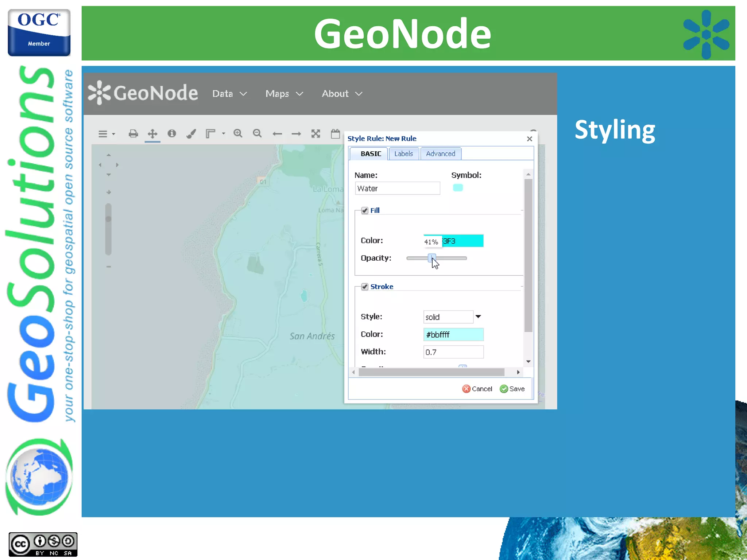Switch to the Labels tab
Screen dimensions: 747x560
pyautogui.click(x=403, y=154)
